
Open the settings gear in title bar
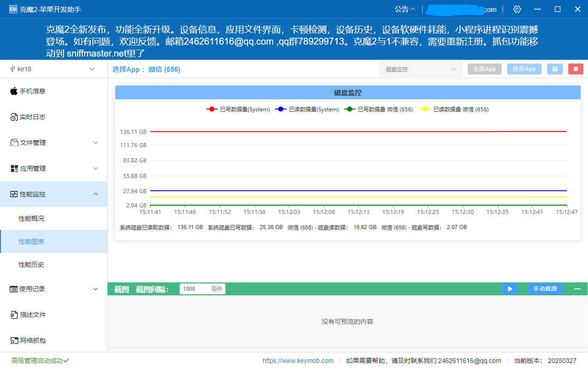[x=517, y=9]
